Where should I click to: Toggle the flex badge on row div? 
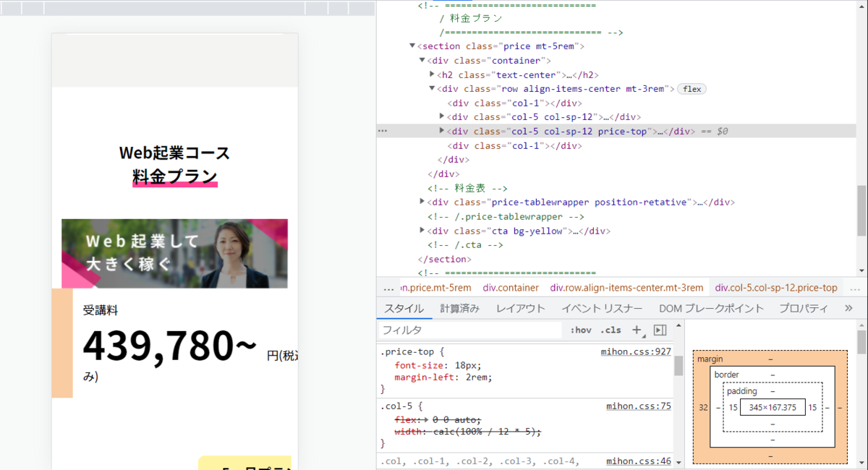point(692,89)
